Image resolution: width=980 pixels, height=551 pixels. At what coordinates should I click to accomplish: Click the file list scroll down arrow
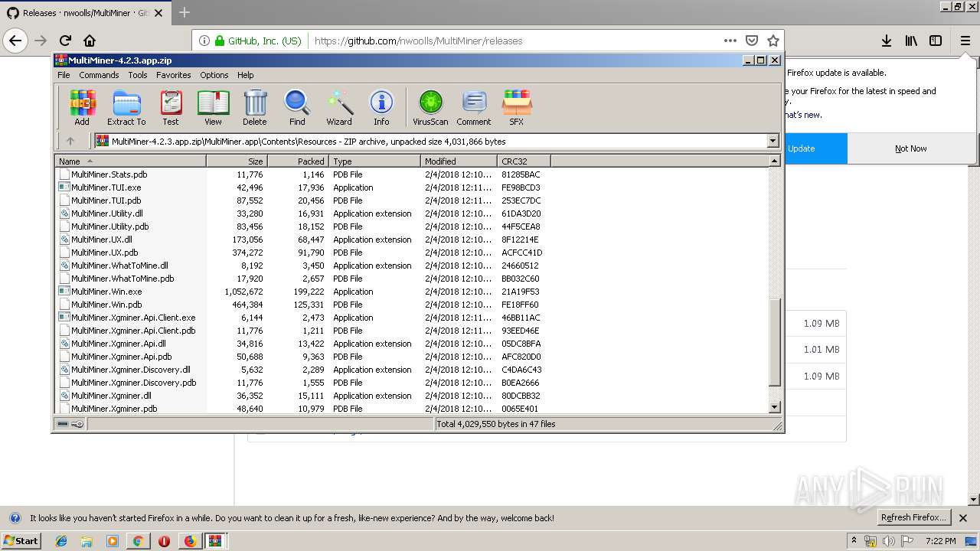point(774,407)
